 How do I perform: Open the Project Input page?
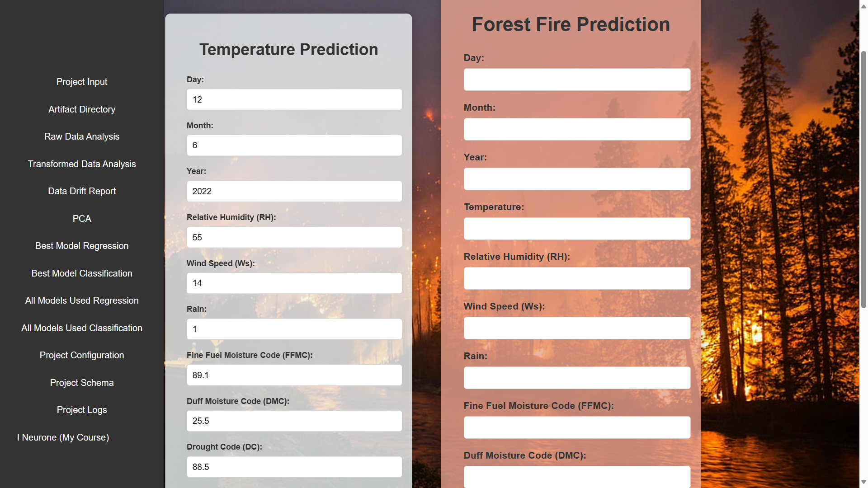pyautogui.click(x=81, y=82)
